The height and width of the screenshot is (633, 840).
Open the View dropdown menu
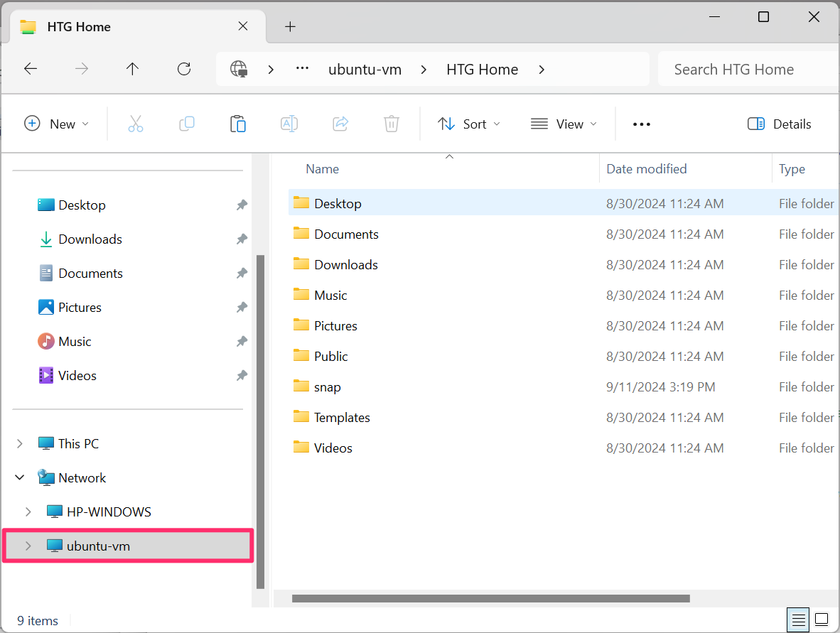[x=564, y=124]
